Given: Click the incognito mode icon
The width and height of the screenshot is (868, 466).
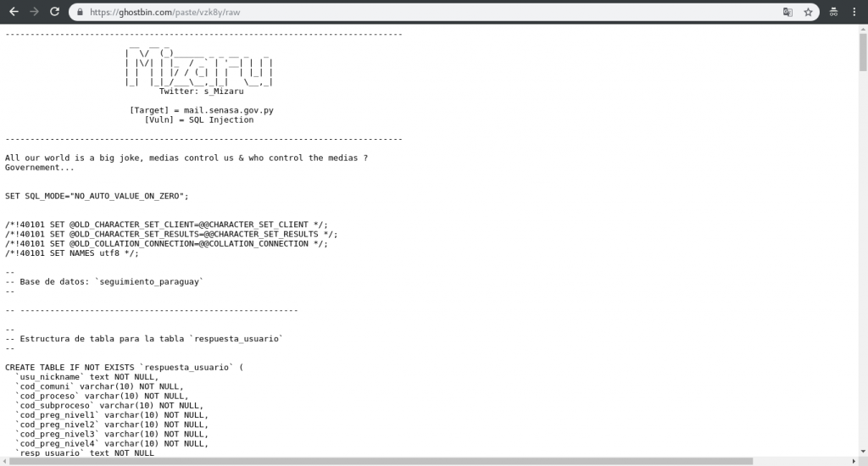Looking at the screenshot, I should (x=834, y=12).
